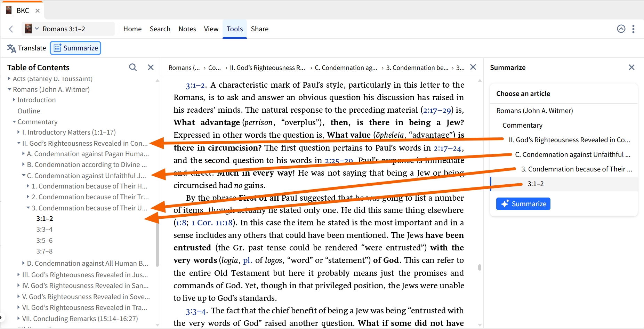
Task: Open the 3:3–4 verse link heading
Action: coord(196,311)
